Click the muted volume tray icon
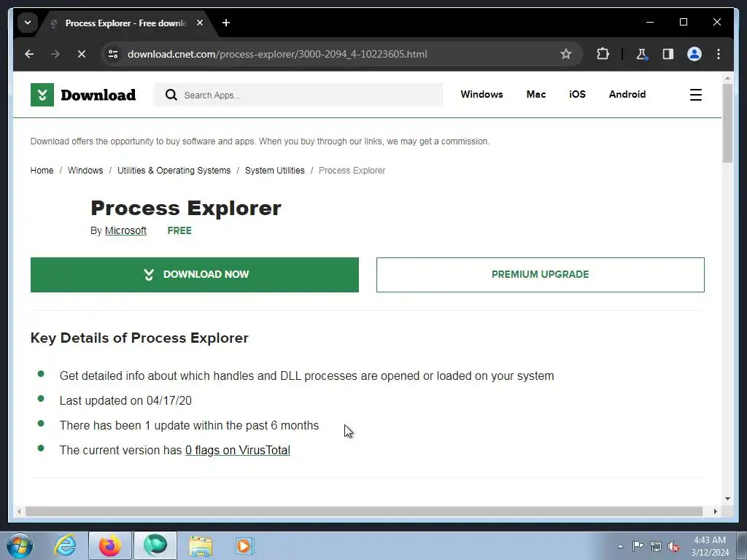The image size is (747, 560). point(673,546)
